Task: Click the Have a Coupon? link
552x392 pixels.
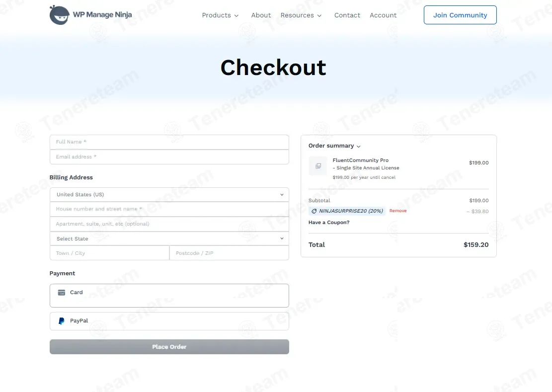Action: (x=329, y=223)
